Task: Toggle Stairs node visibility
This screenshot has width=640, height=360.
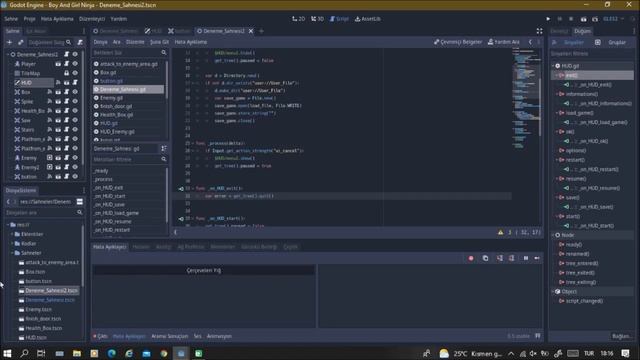Action: click(x=75, y=129)
